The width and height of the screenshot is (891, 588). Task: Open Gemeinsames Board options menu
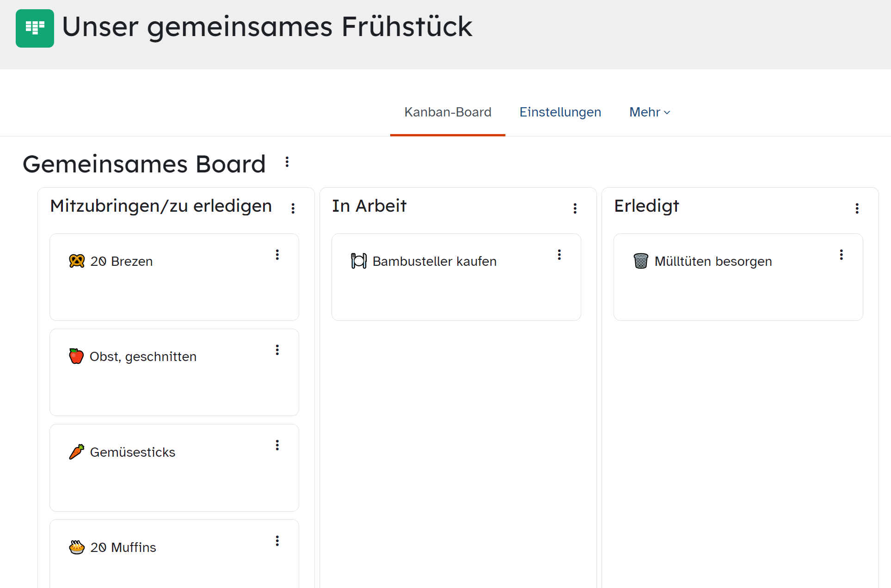[287, 162]
